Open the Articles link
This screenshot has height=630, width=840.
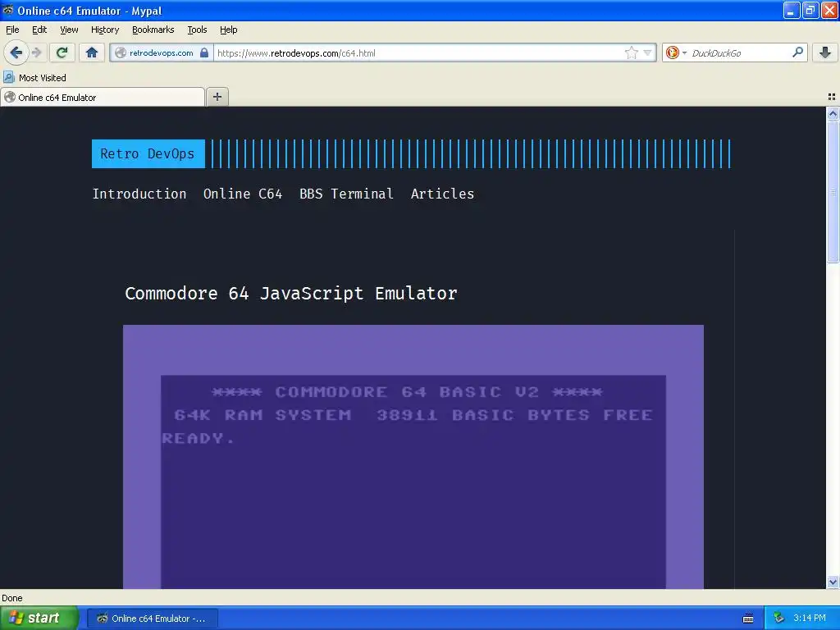[x=442, y=194]
